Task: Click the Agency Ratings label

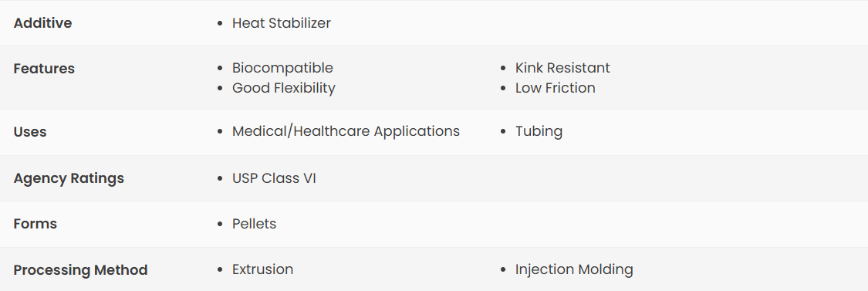Action: (69, 178)
